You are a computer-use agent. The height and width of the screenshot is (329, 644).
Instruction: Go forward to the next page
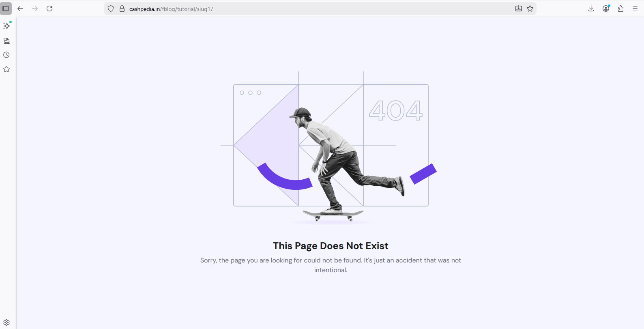point(35,9)
